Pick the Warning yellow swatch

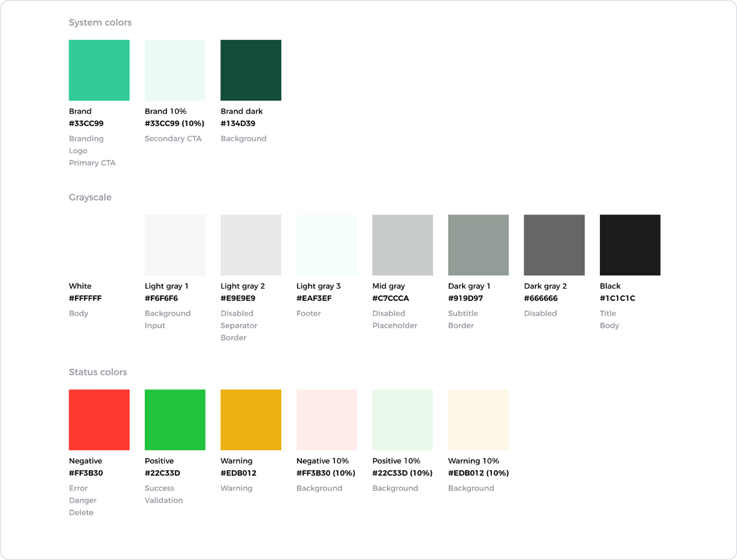251,420
